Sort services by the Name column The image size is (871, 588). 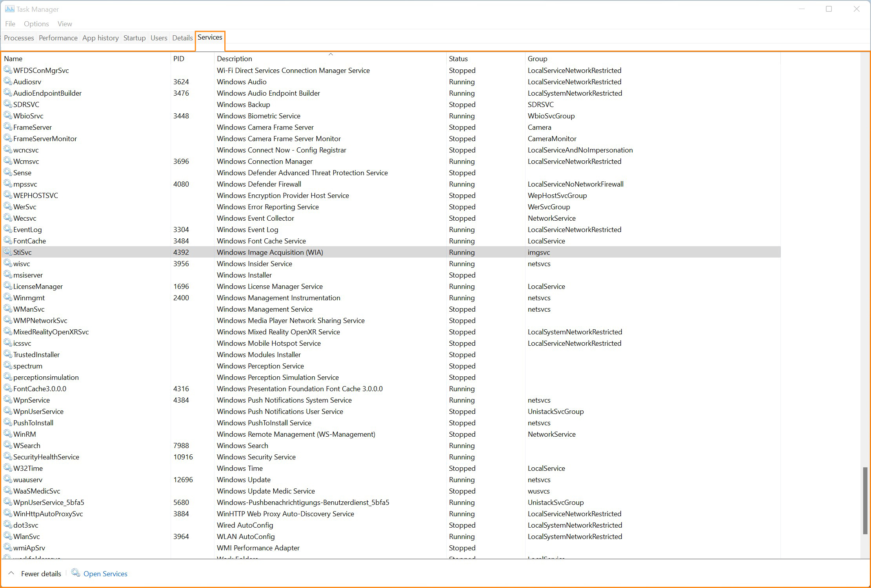(x=86, y=58)
